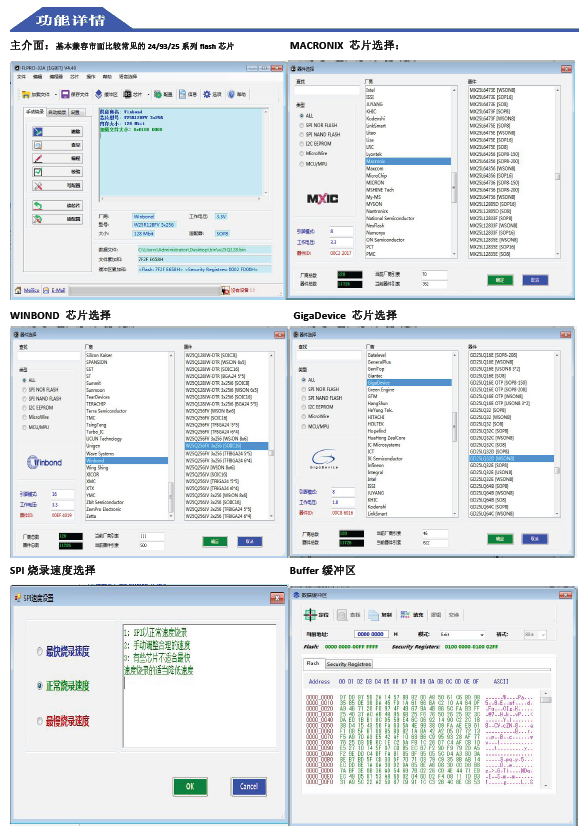Switch to the Flash tab in Buffer window

[x=313, y=663]
